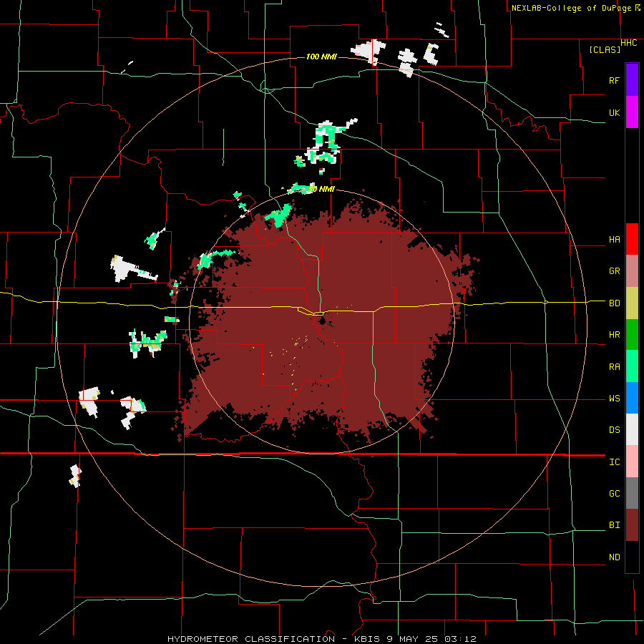Click the BD yellow legend swatch
This screenshot has height=644, width=644.
(632, 303)
